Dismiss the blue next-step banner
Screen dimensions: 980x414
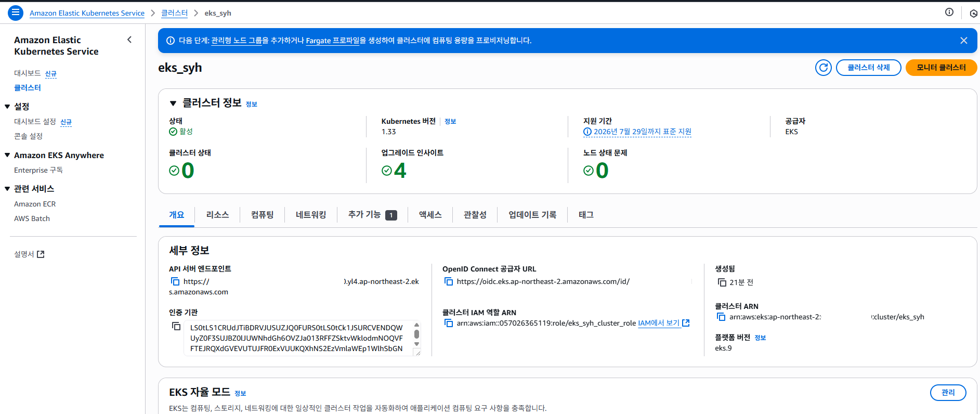964,41
